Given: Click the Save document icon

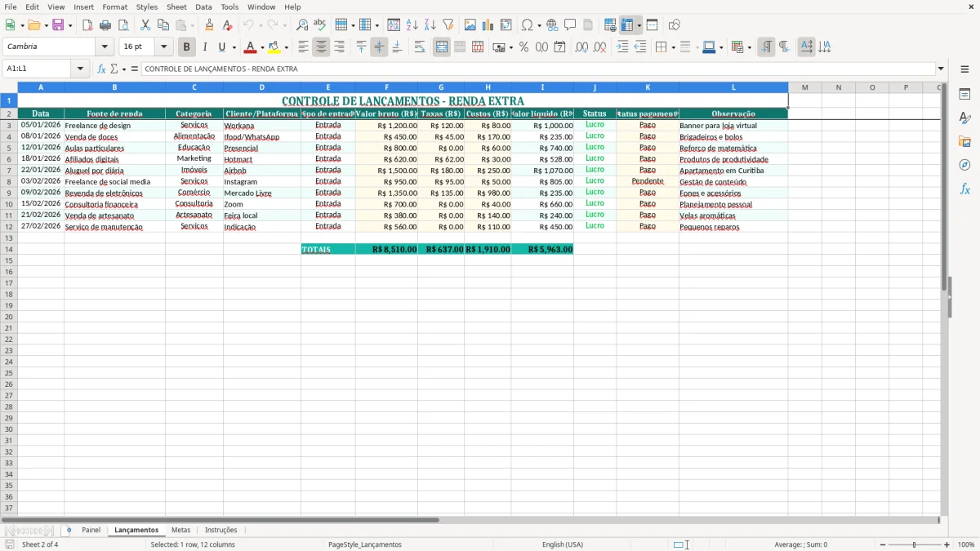Looking at the screenshot, I should tap(58, 25).
